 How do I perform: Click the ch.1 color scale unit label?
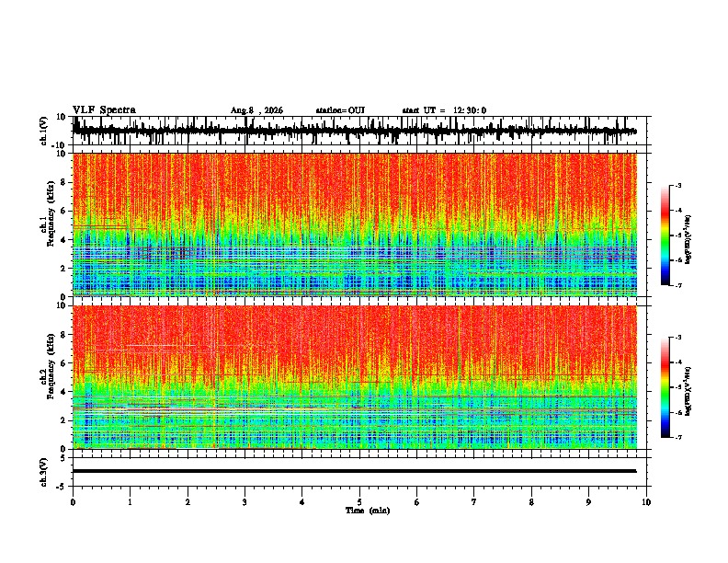(x=688, y=240)
